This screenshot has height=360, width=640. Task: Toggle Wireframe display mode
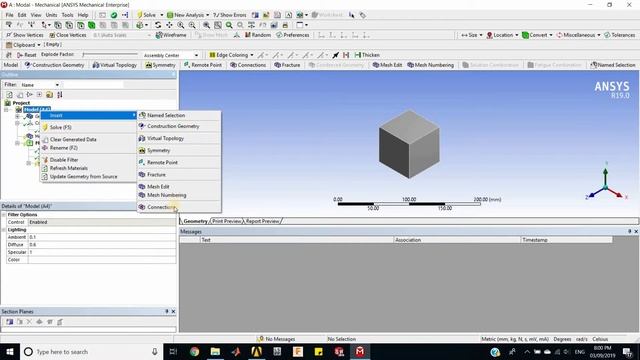[171, 35]
